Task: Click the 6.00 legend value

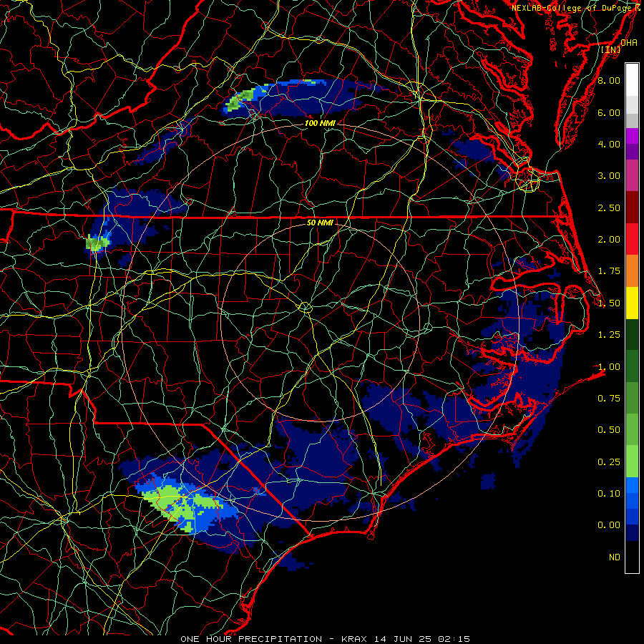Action: (x=609, y=112)
